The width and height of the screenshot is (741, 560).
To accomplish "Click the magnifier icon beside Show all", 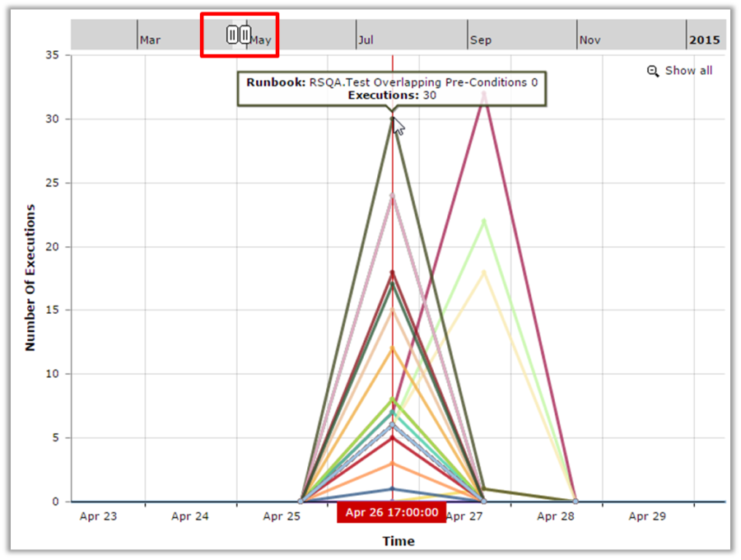I will click(653, 71).
